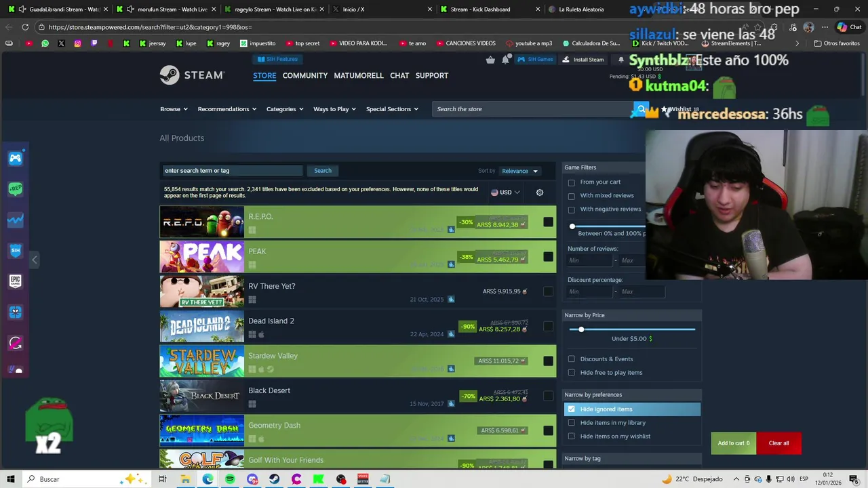The width and height of the screenshot is (868, 488).
Task: Focus the enter search term or tag field
Action: tap(231, 171)
